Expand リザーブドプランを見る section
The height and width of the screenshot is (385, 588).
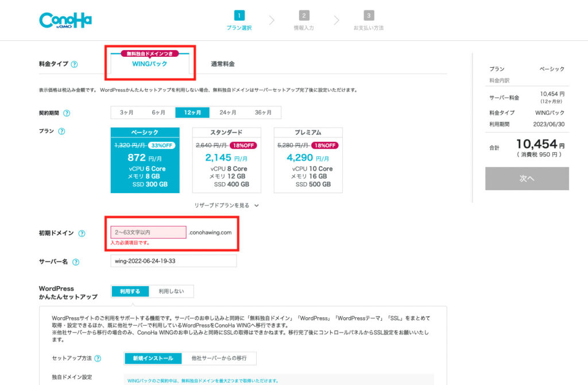click(x=226, y=205)
